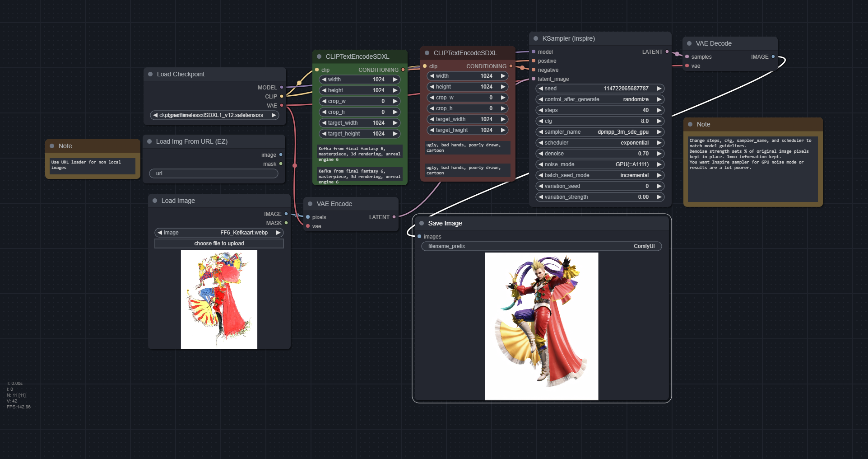Click the red node's first negative prompt box
868x459 pixels.
pyautogui.click(x=468, y=148)
